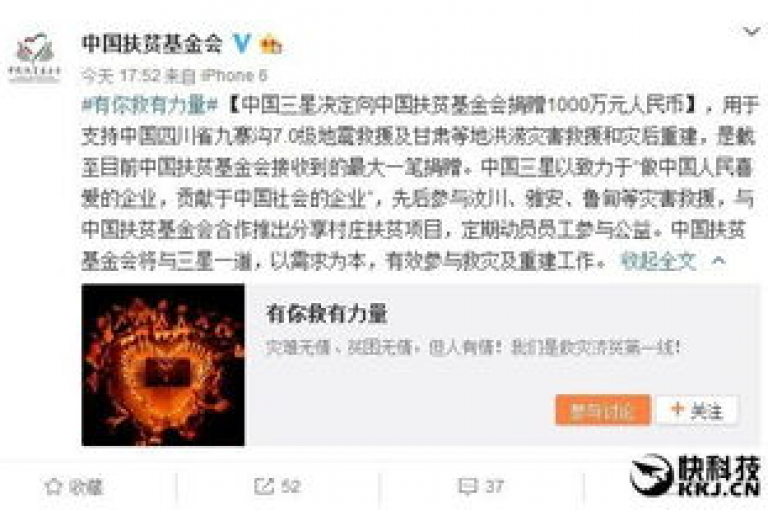This screenshot has width=768, height=510.
Task: Follow the topic with +关注 button
Action: click(697, 410)
